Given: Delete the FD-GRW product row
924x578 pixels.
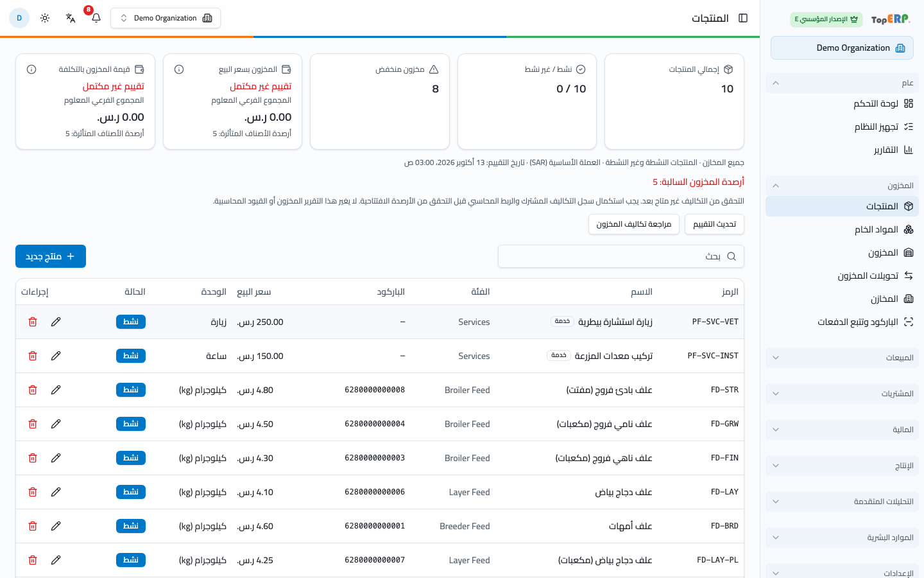Looking at the screenshot, I should [x=33, y=424].
